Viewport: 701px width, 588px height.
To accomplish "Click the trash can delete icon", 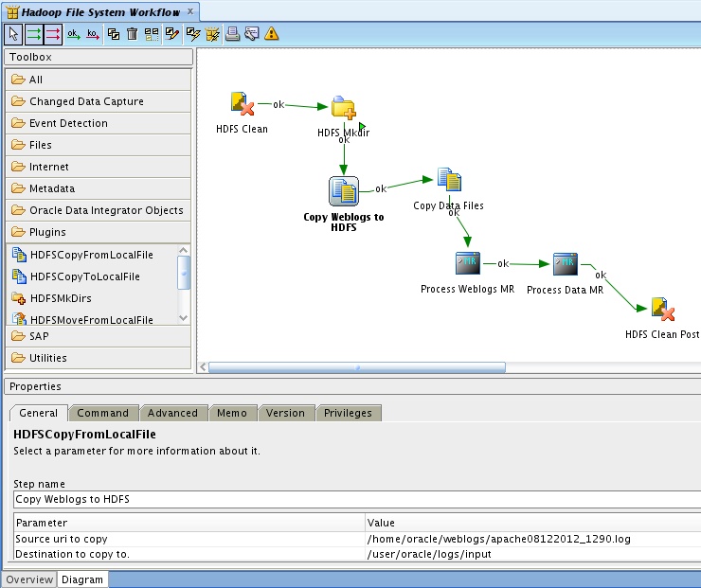I will [133, 34].
